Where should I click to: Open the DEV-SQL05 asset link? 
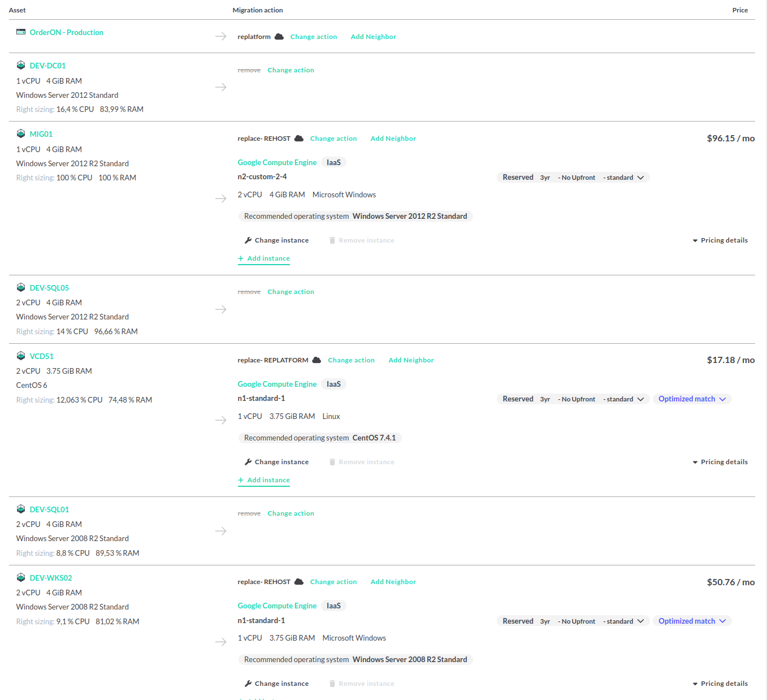(x=49, y=288)
